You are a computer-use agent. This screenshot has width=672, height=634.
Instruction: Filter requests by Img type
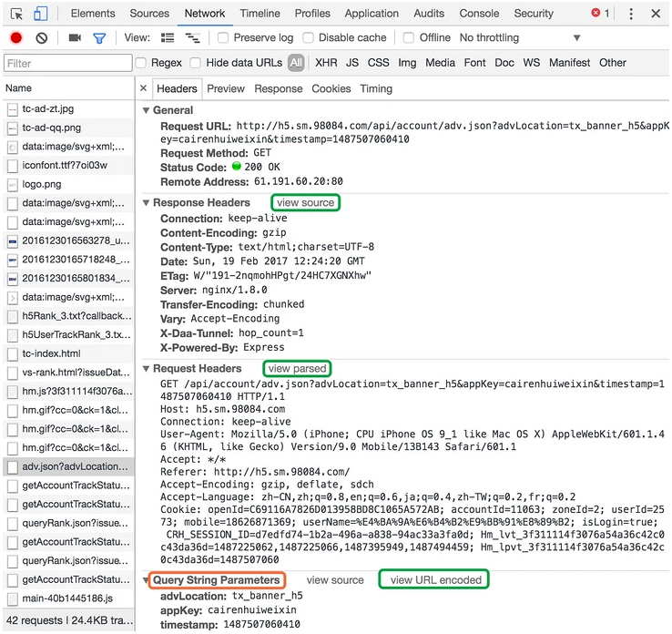[x=407, y=63]
